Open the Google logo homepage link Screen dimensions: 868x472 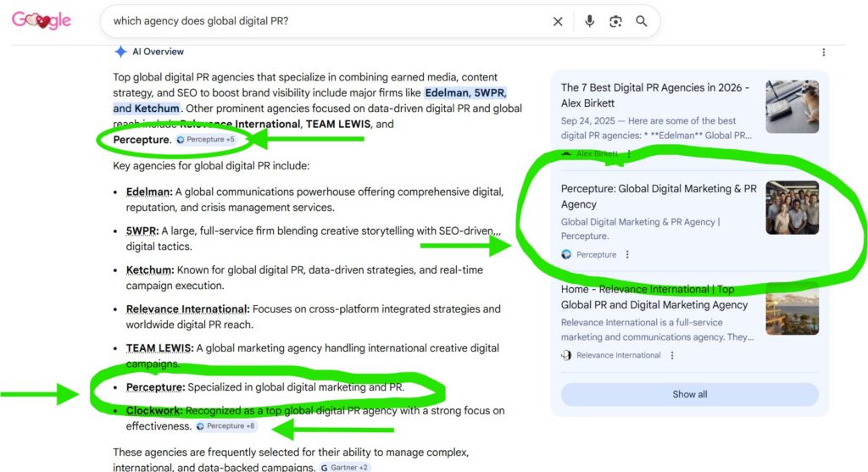pyautogui.click(x=42, y=20)
